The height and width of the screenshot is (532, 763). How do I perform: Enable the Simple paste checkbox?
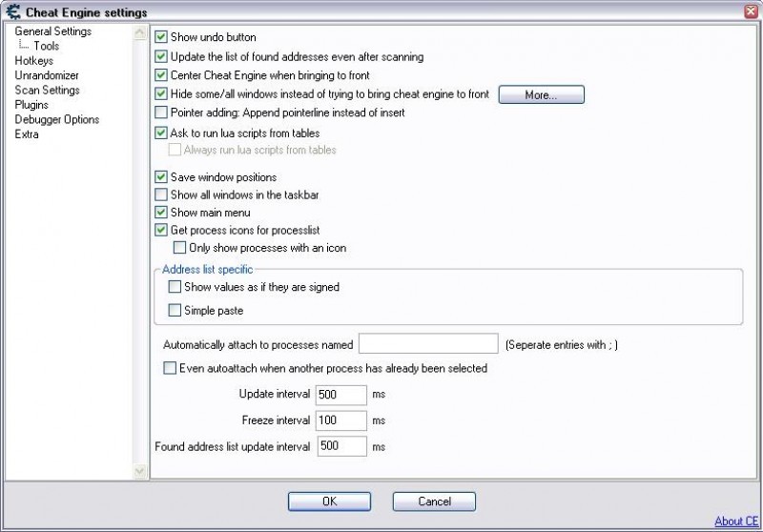[175, 310]
